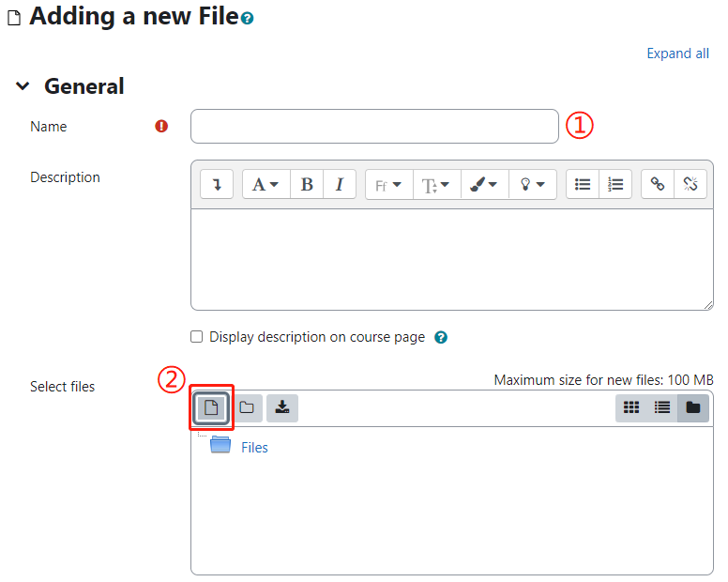
Task: Enable Display description on course page checkbox
Action: (x=196, y=337)
